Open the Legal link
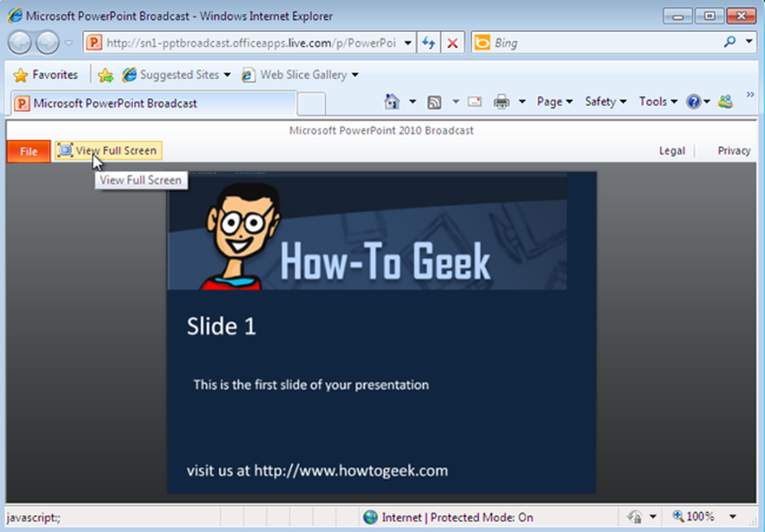765x532 pixels. [x=672, y=151]
